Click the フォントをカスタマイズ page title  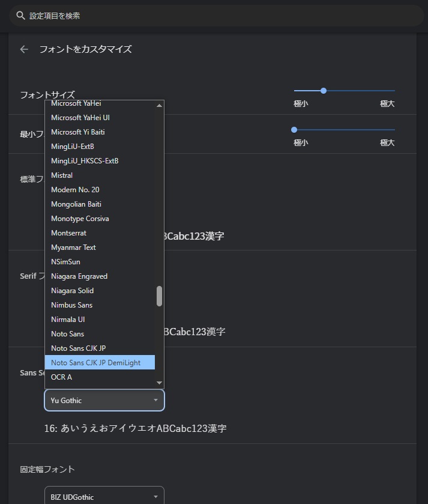pos(85,49)
